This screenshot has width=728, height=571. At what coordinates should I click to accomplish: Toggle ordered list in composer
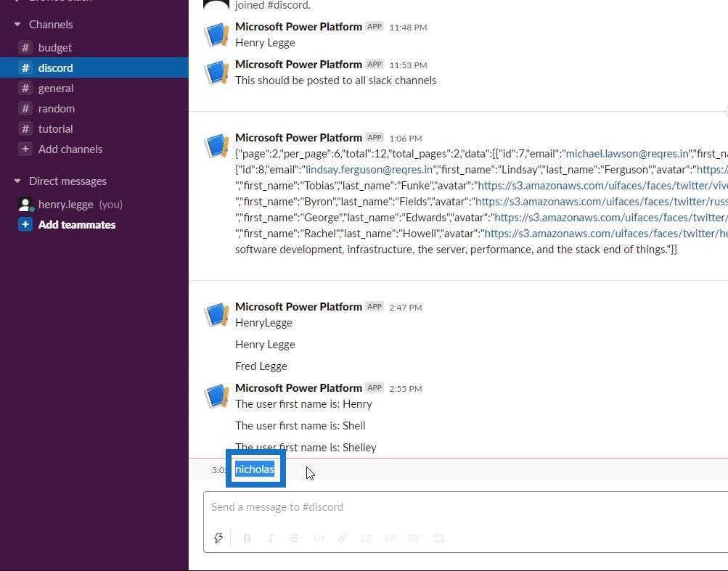[367, 538]
